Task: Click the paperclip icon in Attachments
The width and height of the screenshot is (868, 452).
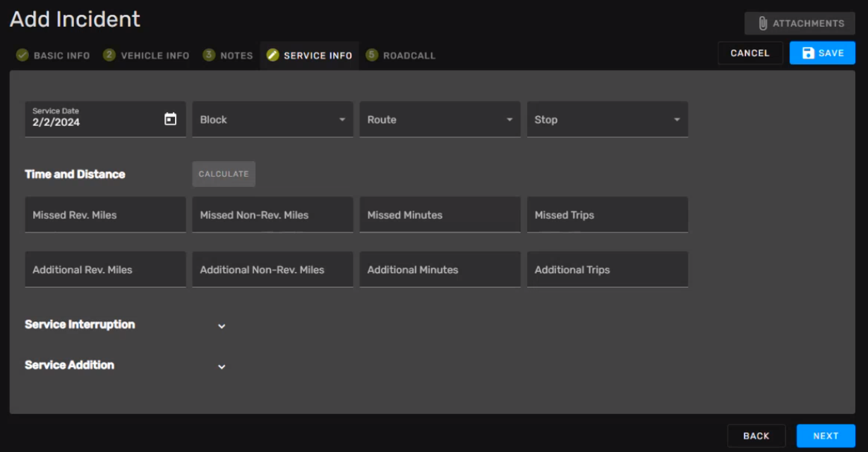Action: pyautogui.click(x=763, y=23)
